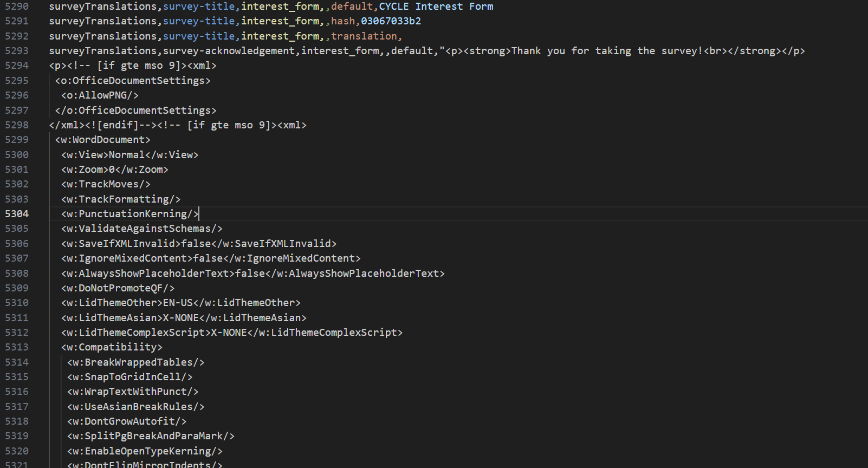The height and width of the screenshot is (468, 868).
Task: Click the word 'translation' on line 5292
Action: click(364, 36)
